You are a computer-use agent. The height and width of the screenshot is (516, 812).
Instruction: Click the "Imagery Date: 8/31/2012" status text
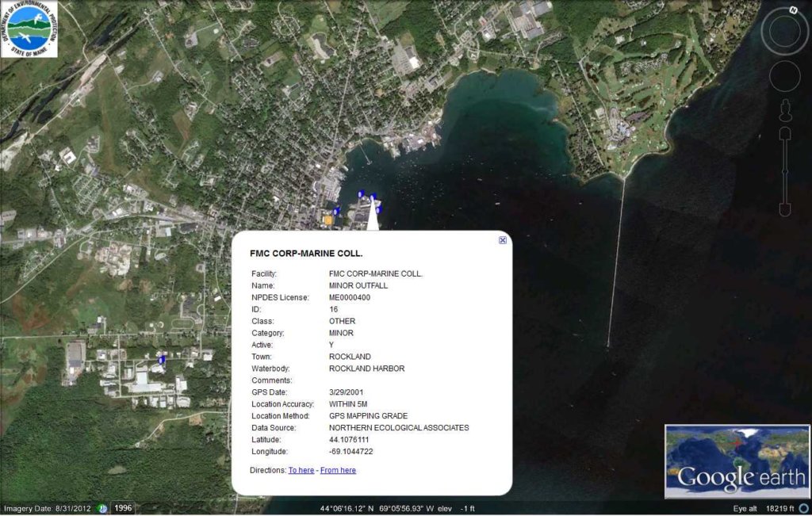pyautogui.click(x=47, y=509)
